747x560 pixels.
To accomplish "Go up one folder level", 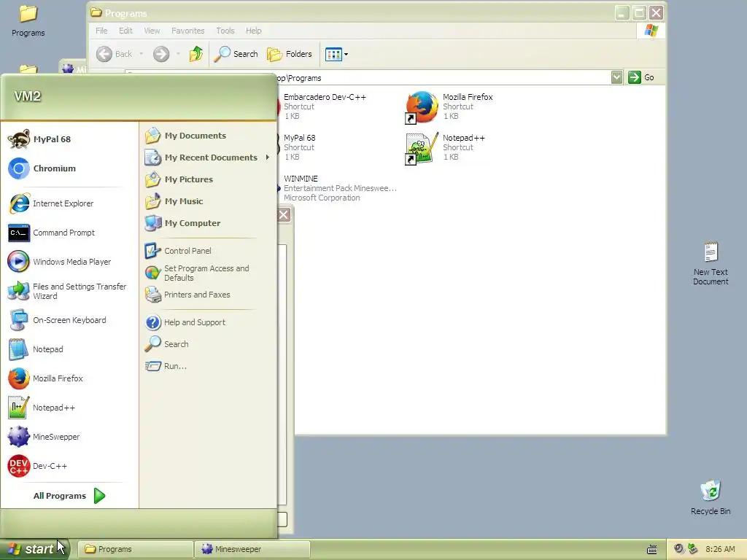I will pos(196,54).
